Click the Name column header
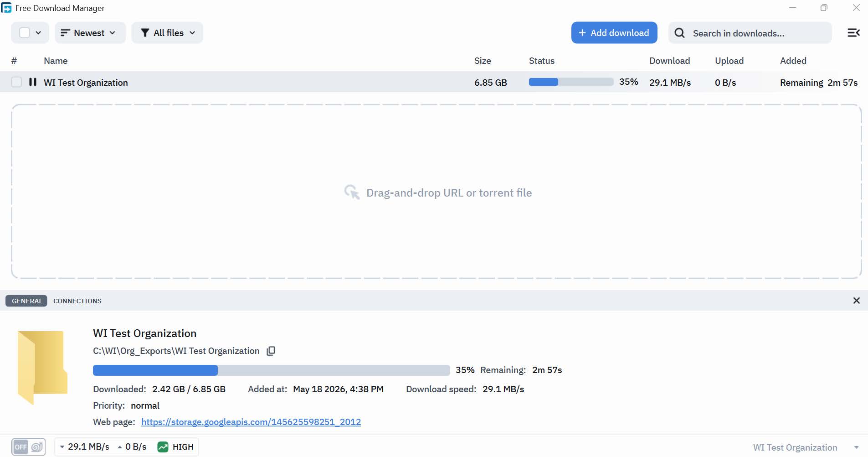 tap(56, 61)
